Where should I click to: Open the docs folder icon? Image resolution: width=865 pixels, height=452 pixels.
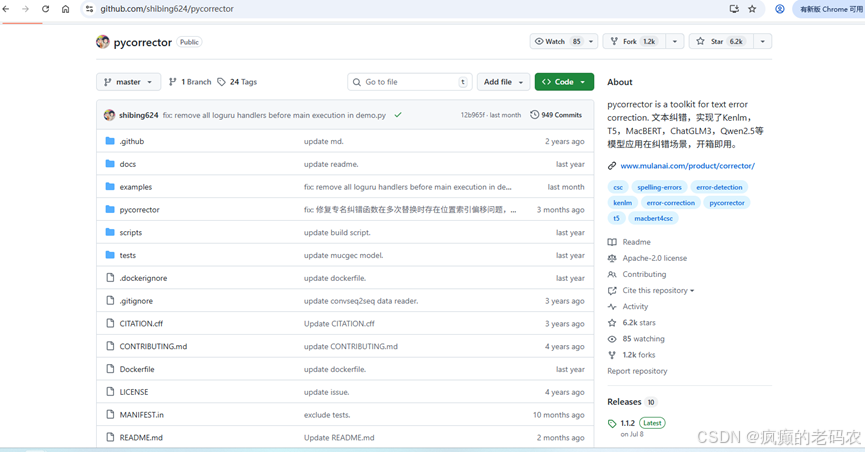110,164
